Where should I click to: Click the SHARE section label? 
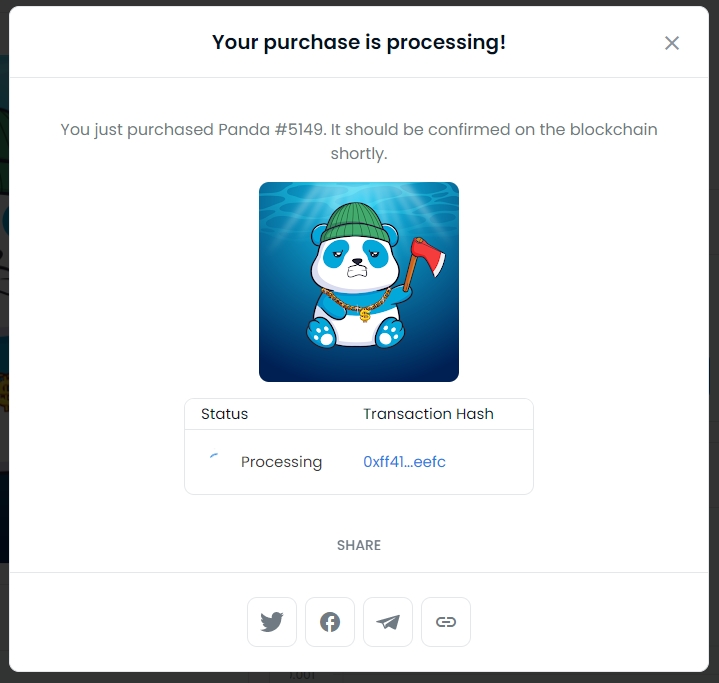coord(359,545)
